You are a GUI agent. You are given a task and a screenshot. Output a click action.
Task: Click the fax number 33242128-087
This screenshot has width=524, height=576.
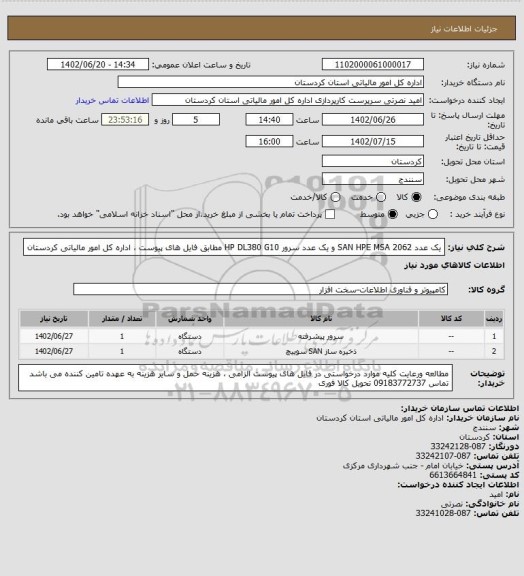[458, 446]
